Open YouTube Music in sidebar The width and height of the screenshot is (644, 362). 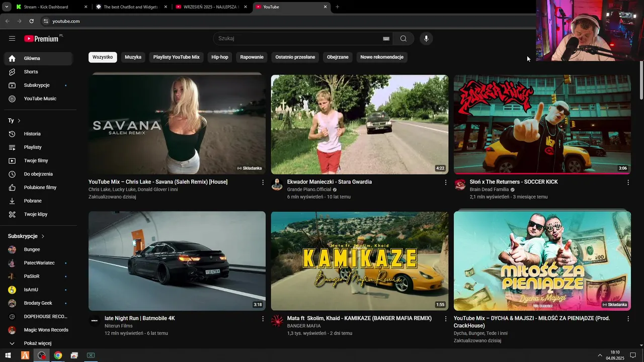(x=38, y=99)
